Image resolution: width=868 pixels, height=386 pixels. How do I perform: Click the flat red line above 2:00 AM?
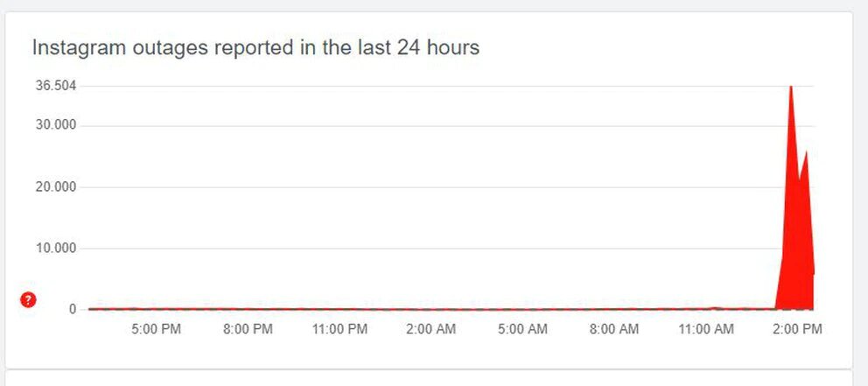click(x=431, y=308)
